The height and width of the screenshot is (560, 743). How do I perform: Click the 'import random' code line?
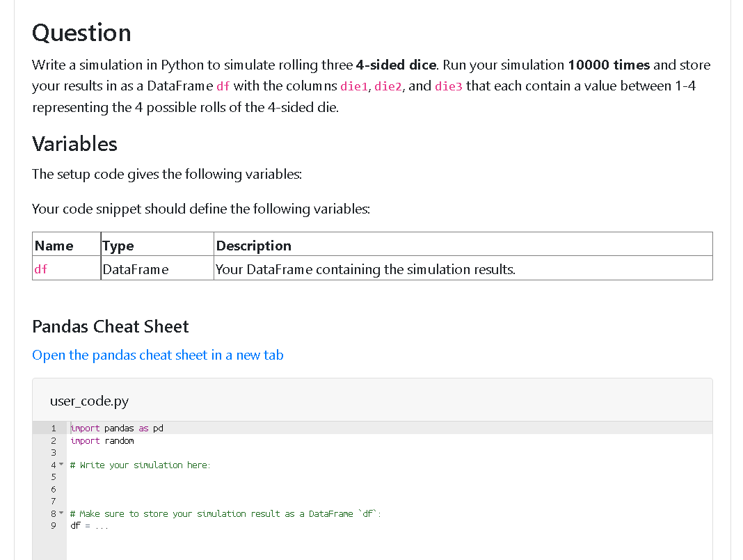[x=102, y=440]
